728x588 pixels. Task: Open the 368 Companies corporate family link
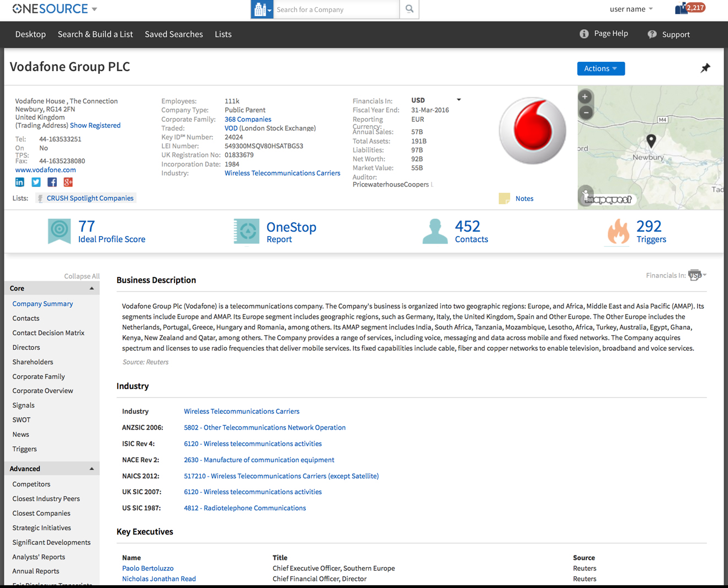point(248,119)
